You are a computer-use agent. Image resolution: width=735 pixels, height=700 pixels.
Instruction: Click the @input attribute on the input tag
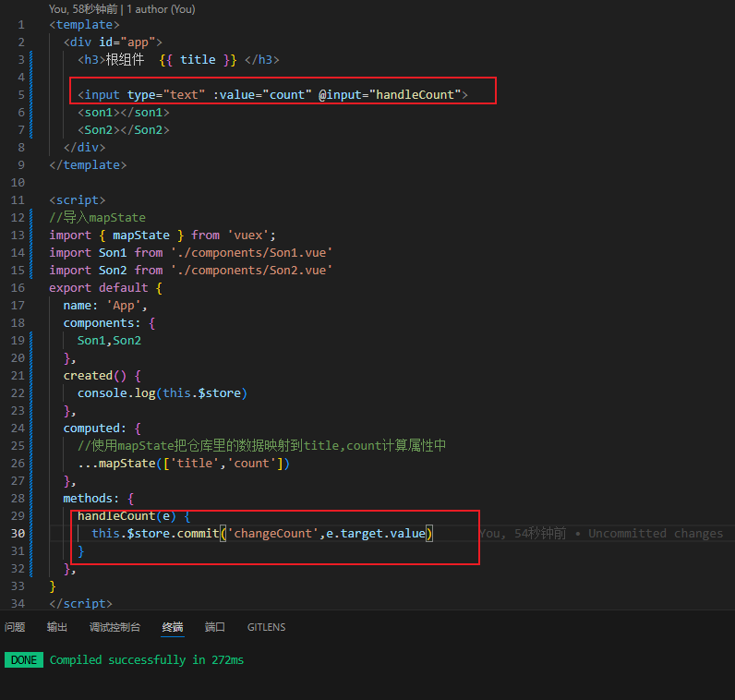coord(390,95)
